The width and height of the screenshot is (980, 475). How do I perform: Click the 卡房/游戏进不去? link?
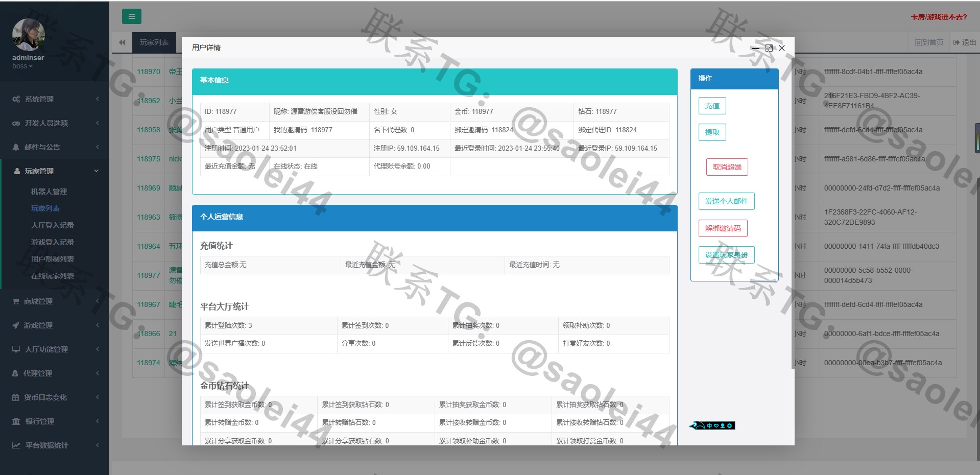939,17
